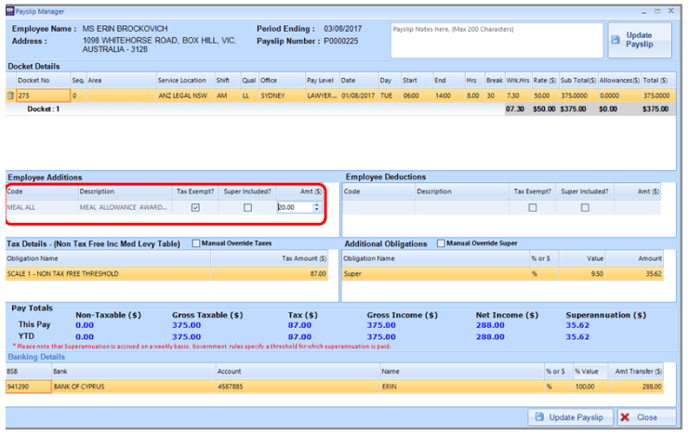
Task: Tick Super Included in Employee Deductions row
Action: pos(585,207)
